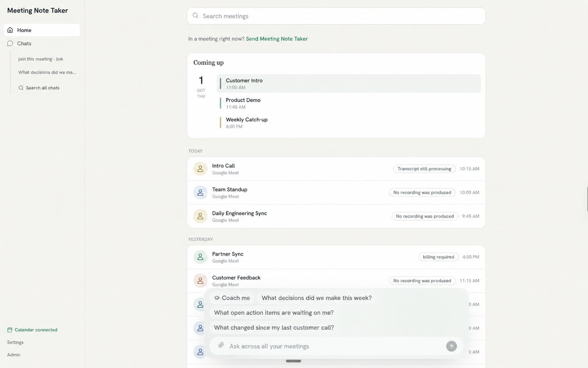Open the Customer Intro upcoming meeting
Image resolution: width=588 pixels, height=368 pixels.
(348, 83)
